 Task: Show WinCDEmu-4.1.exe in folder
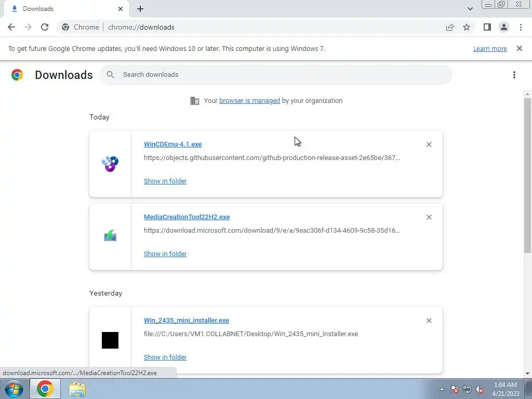pos(165,181)
